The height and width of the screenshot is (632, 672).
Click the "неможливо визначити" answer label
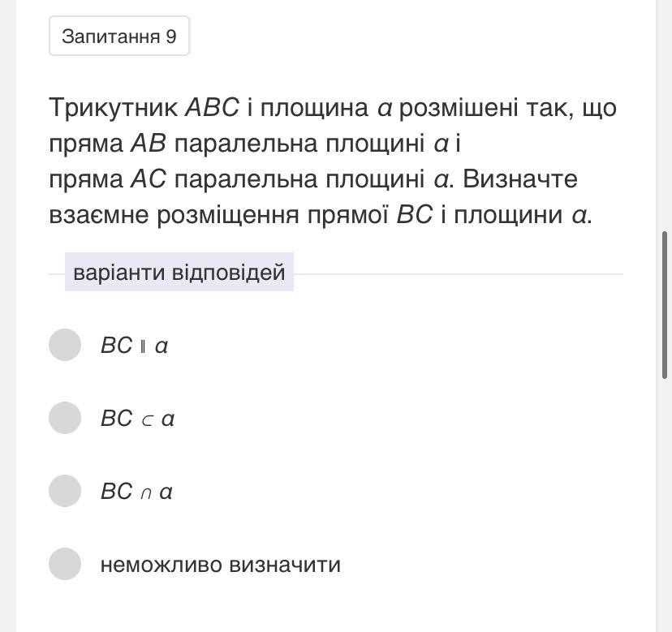pos(220,565)
